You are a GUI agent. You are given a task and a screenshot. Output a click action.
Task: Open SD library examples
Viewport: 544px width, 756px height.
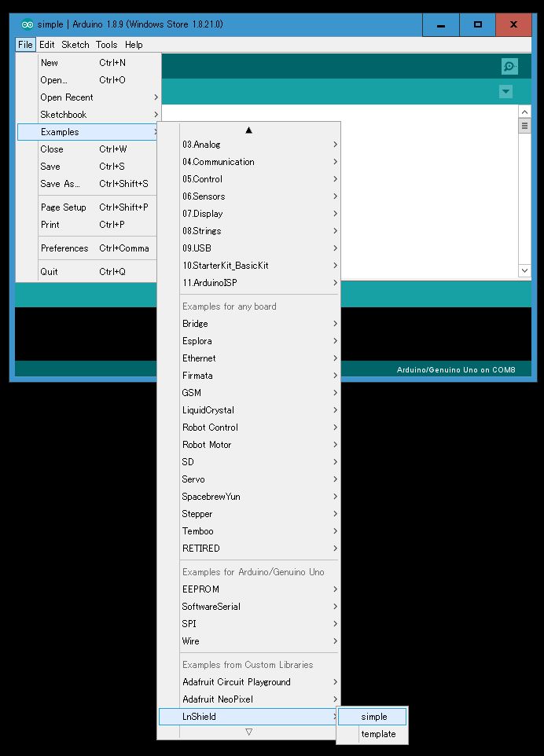[249, 462]
